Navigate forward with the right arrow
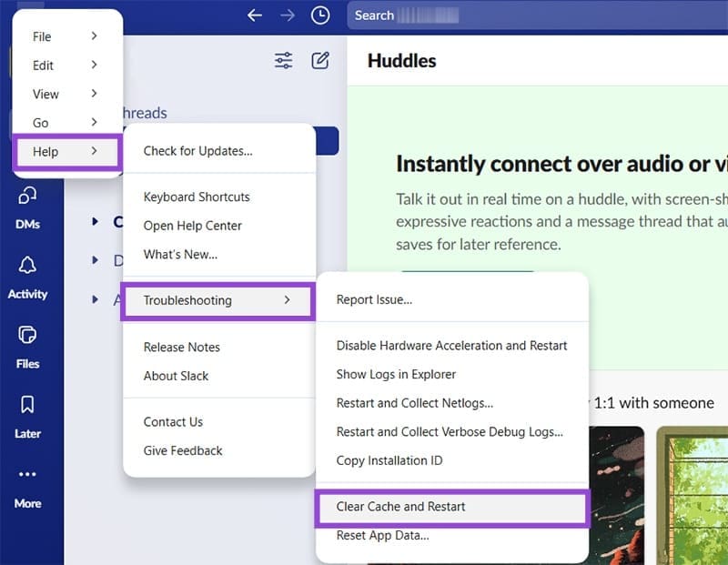728x565 pixels. click(x=287, y=15)
